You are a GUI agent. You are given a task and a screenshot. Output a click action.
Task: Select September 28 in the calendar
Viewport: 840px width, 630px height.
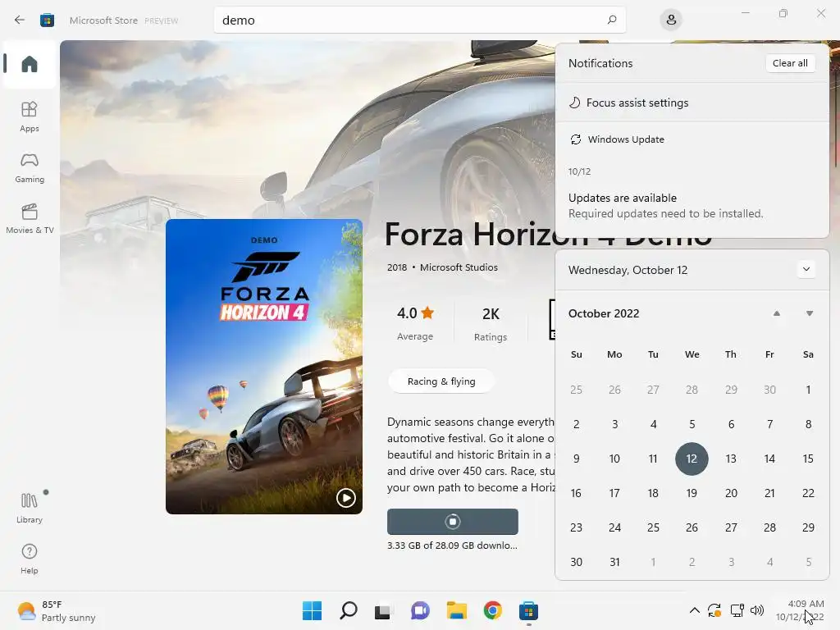692,390
